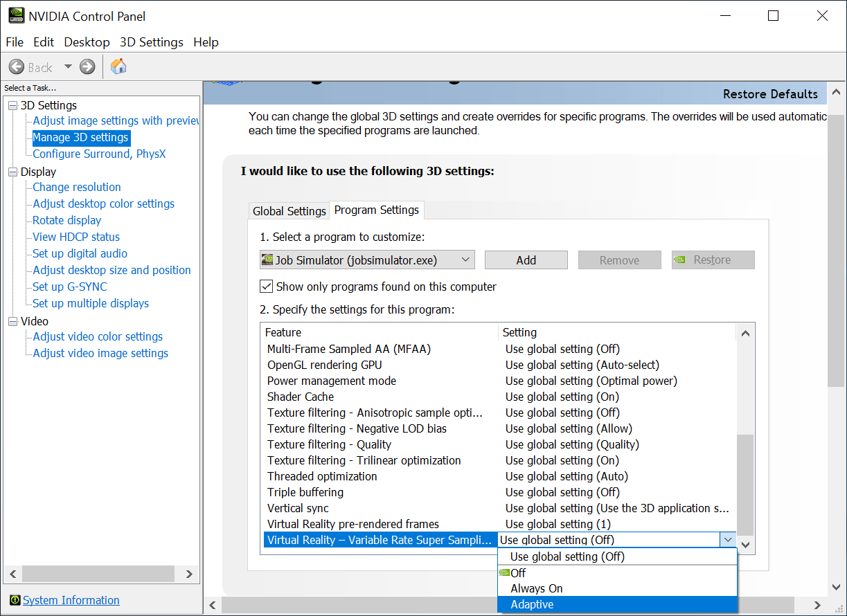Open Adjust desktop color settings

[x=104, y=203]
